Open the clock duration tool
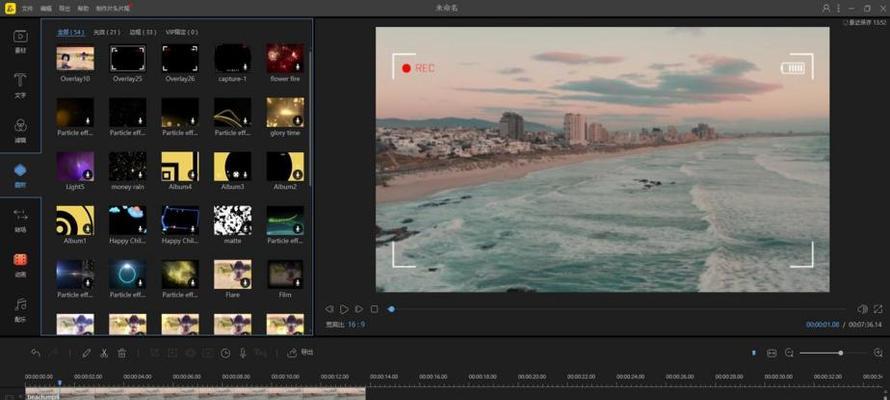890x400 pixels. pyautogui.click(x=225, y=353)
